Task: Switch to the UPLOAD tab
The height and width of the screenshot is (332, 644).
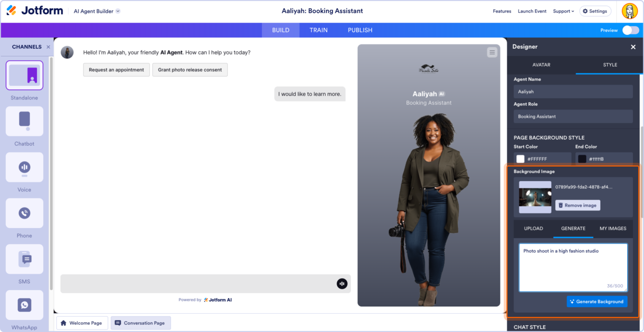Action: coord(533,229)
